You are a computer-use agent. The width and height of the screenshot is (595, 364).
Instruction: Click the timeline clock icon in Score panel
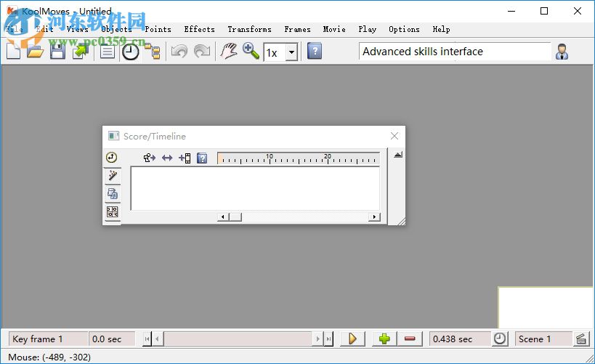point(112,157)
